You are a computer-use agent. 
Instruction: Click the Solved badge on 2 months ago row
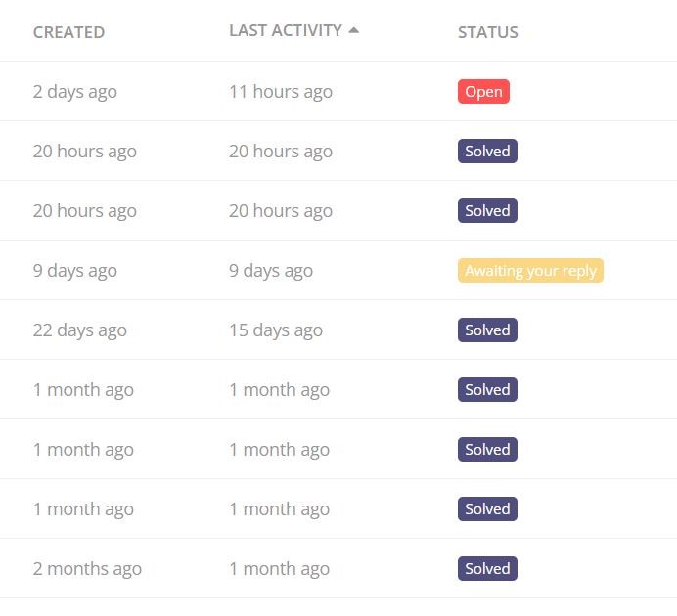pyautogui.click(x=487, y=568)
